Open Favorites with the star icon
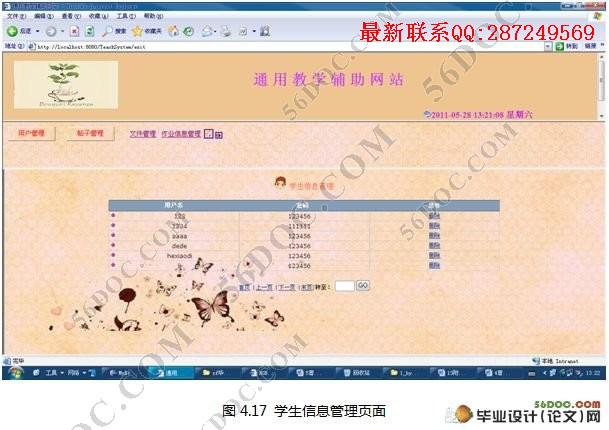The width and height of the screenshot is (609, 430). pos(137,31)
